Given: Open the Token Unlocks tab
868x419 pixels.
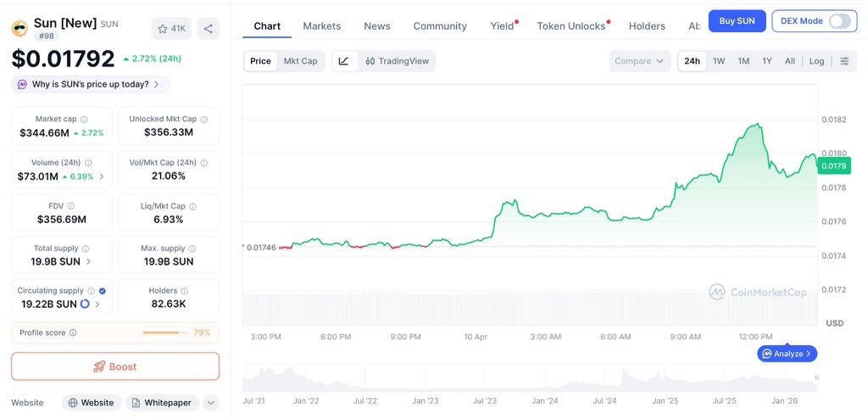Looking at the screenshot, I should click(x=571, y=26).
